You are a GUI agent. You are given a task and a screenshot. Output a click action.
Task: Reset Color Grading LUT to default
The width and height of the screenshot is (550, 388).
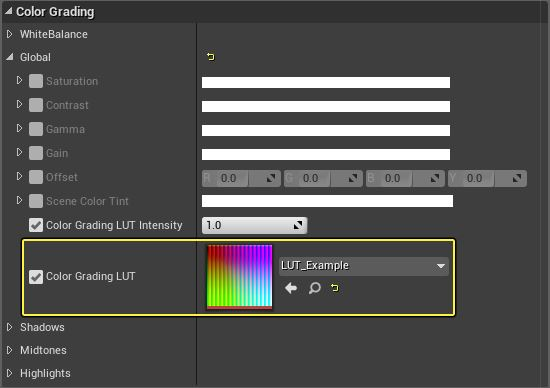[x=335, y=288]
